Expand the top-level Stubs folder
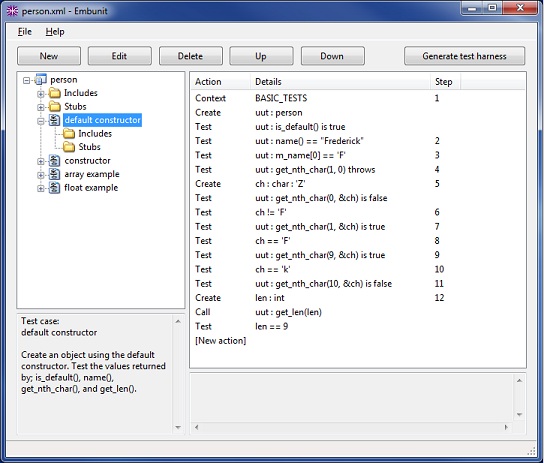The width and height of the screenshot is (544, 463). pyautogui.click(x=41, y=107)
